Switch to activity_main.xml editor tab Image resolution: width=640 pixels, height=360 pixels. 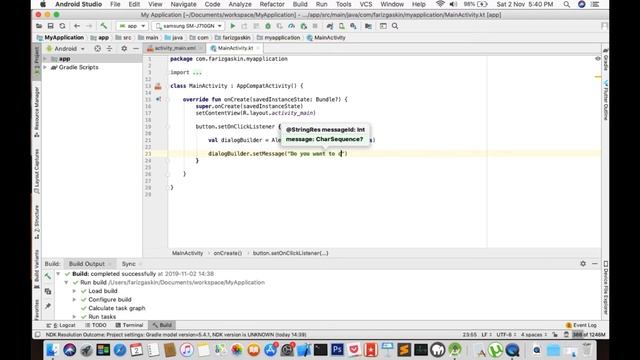coord(175,48)
